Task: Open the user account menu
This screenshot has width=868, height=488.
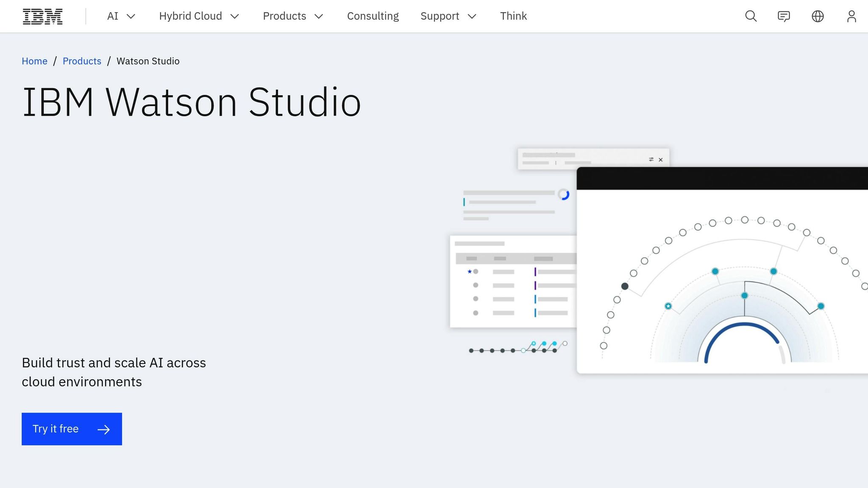Action: [851, 16]
